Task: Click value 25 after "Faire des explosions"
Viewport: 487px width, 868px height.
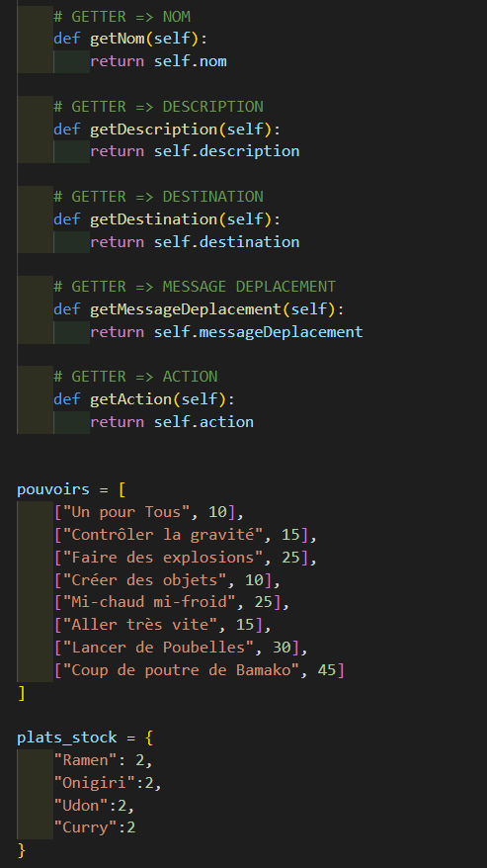Action: 290,557
